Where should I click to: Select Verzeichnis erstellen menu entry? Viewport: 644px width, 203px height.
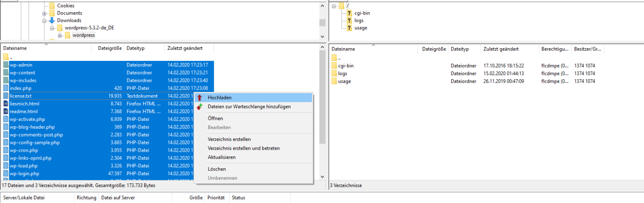click(x=253, y=139)
